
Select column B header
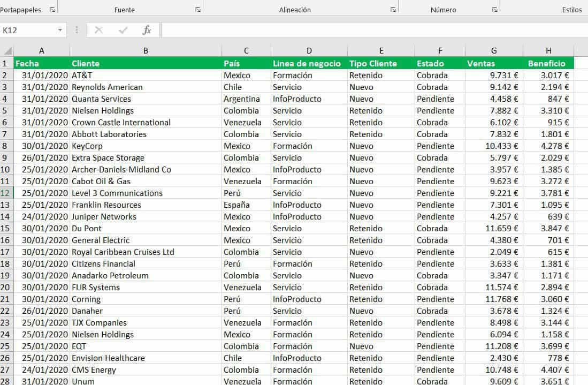(x=146, y=50)
